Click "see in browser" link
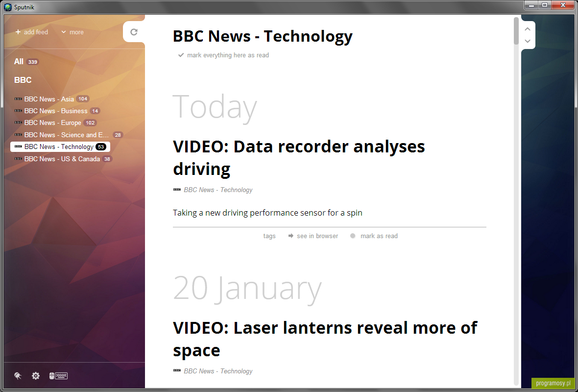Screen dimensions: 578x392 click(313, 236)
